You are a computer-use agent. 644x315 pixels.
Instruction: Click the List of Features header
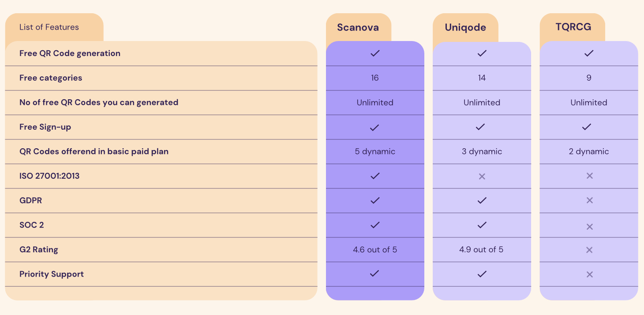coord(49,27)
